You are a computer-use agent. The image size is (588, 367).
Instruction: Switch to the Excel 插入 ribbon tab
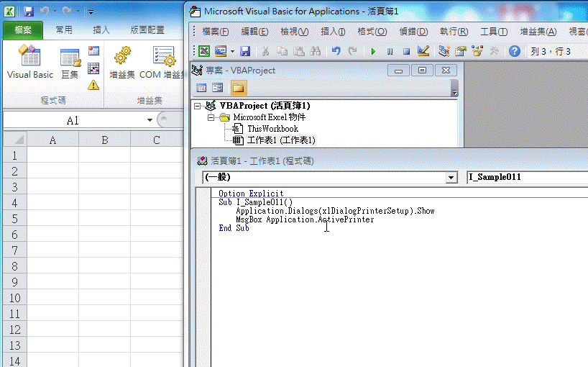point(101,30)
